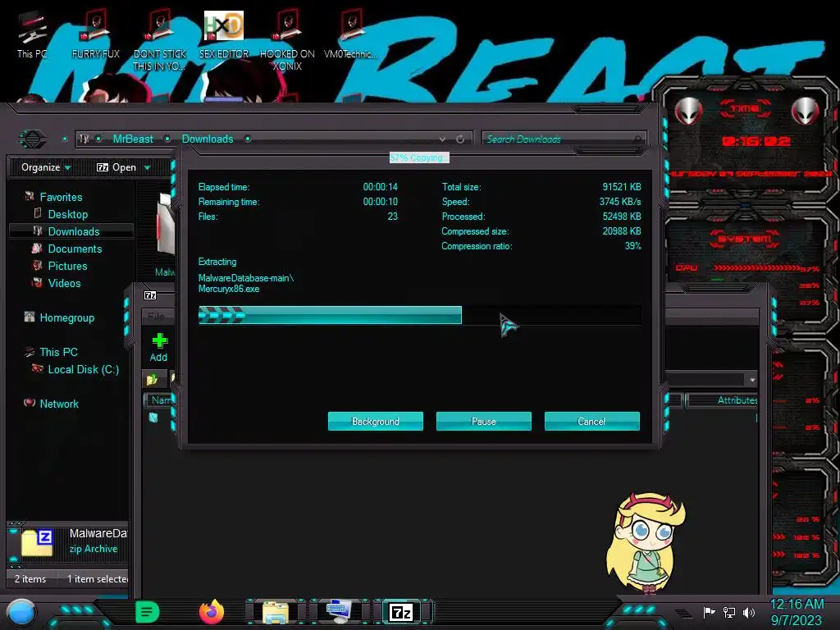Viewport: 840px width, 630px height.
Task: Click the extraction progress bar
Action: pos(419,315)
